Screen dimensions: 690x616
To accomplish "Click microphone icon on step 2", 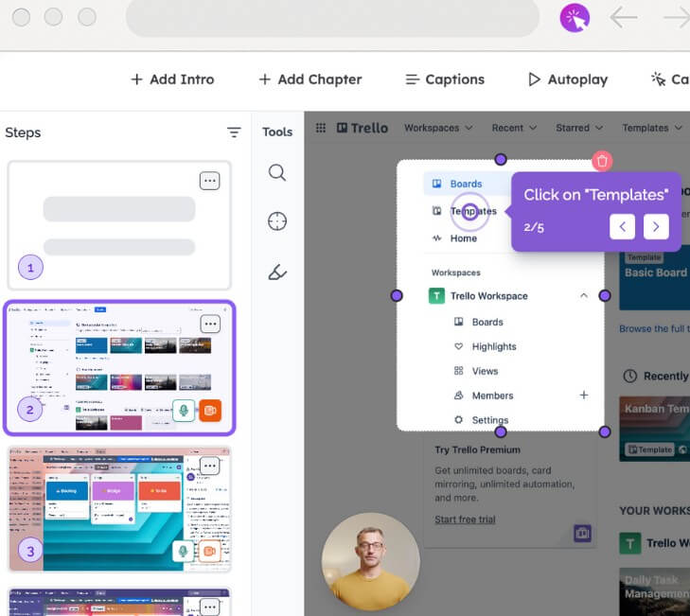I will [184, 411].
